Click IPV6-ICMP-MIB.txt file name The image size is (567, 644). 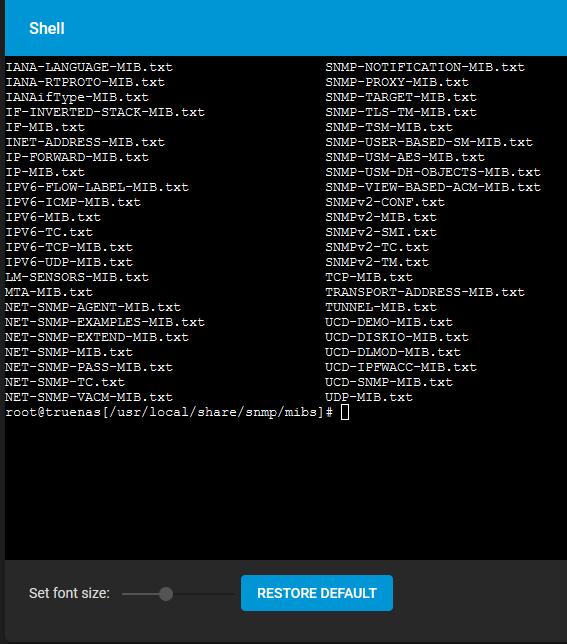[73, 202]
